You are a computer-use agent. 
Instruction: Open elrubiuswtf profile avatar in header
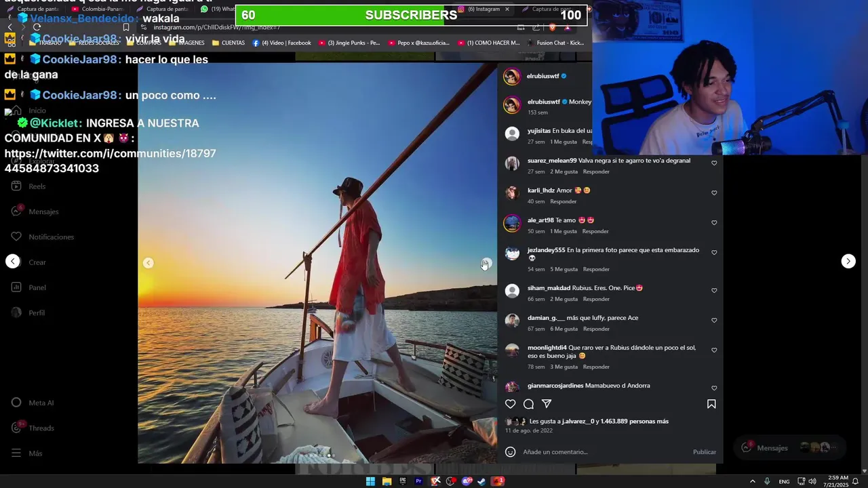[512, 77]
